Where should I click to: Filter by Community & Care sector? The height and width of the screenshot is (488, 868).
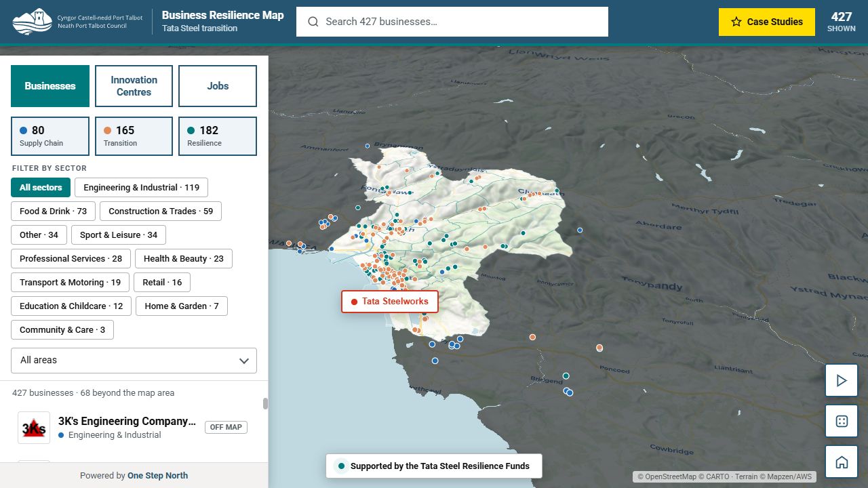coord(62,330)
